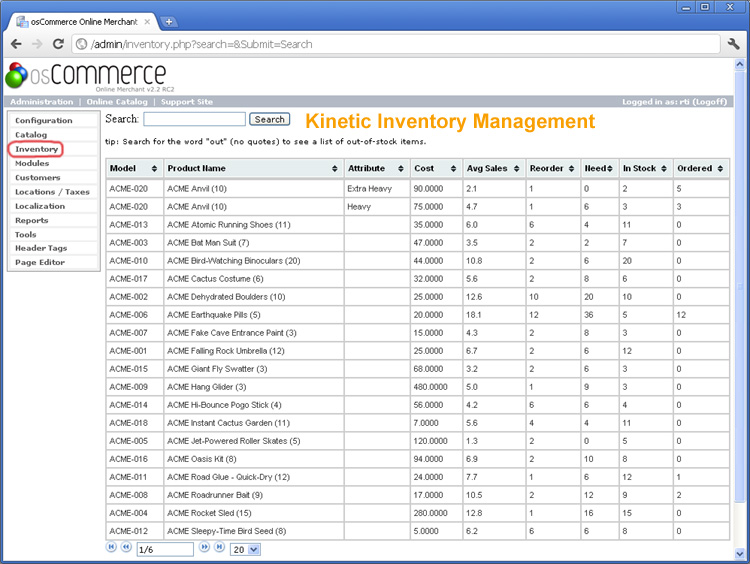Sort by In Stock using sort arrows
Viewport: 750px width, 564px height.
click(x=663, y=168)
